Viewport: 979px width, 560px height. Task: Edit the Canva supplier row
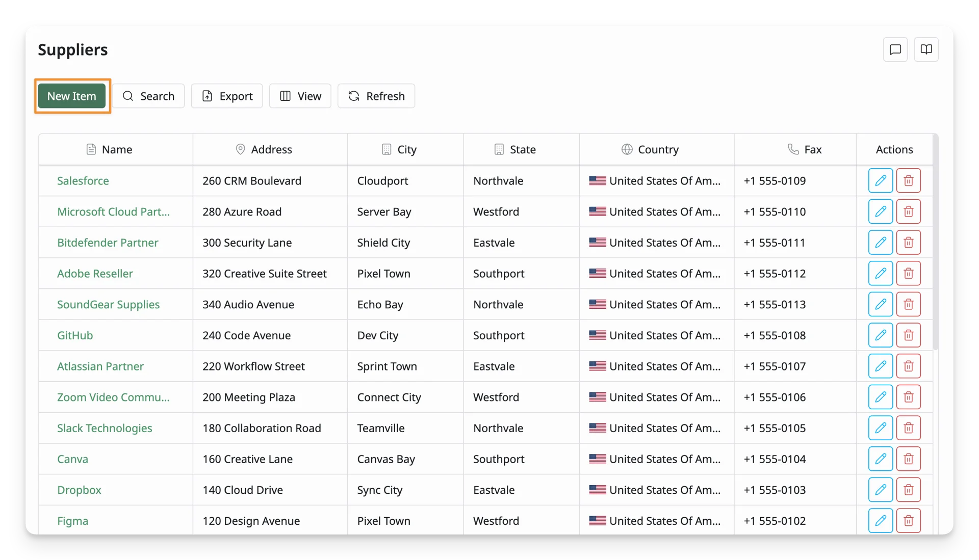point(880,459)
